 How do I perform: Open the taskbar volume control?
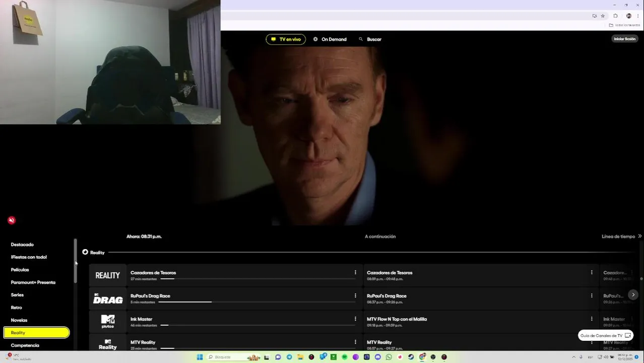coord(606,357)
